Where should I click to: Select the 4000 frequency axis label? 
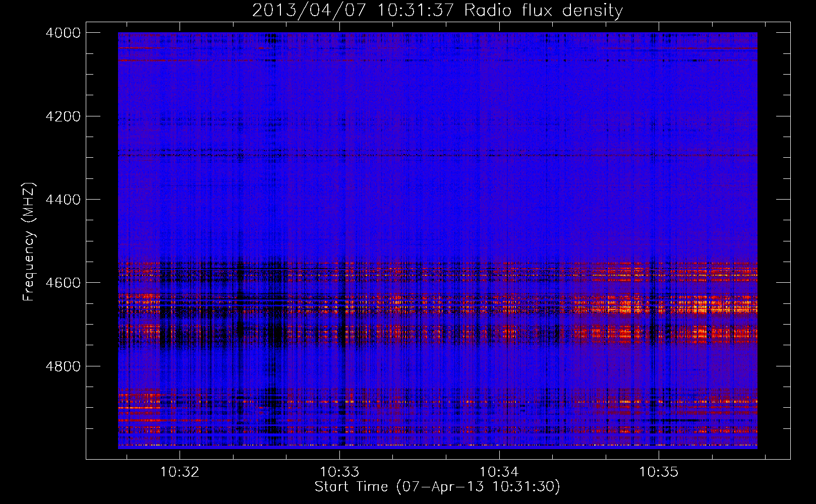[x=63, y=33]
